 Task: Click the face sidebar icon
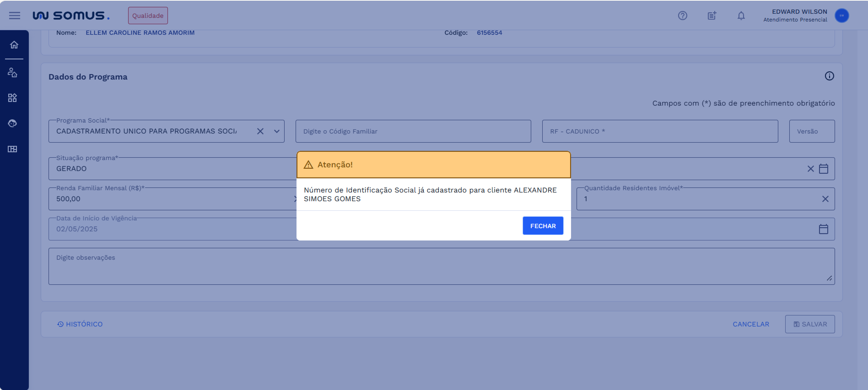coord(12,123)
